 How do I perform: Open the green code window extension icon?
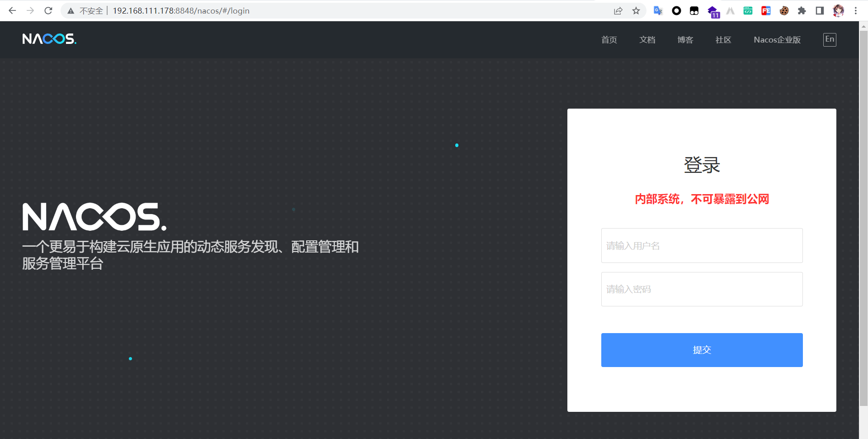(748, 11)
